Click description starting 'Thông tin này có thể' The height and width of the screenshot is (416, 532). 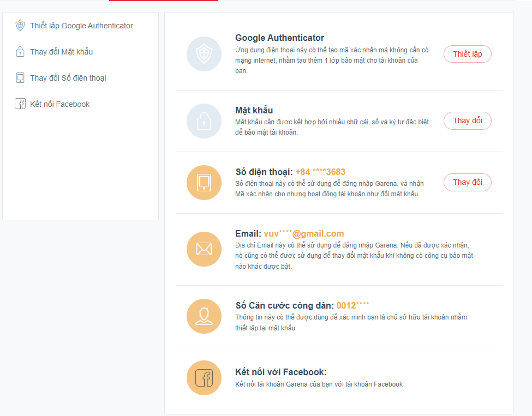(x=351, y=322)
